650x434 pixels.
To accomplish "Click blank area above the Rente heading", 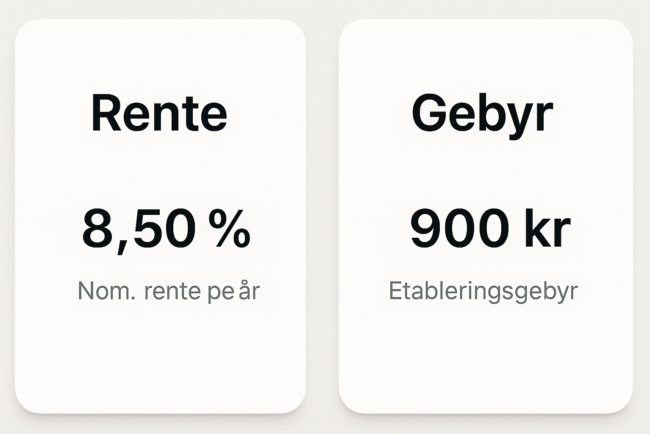I will point(160,55).
